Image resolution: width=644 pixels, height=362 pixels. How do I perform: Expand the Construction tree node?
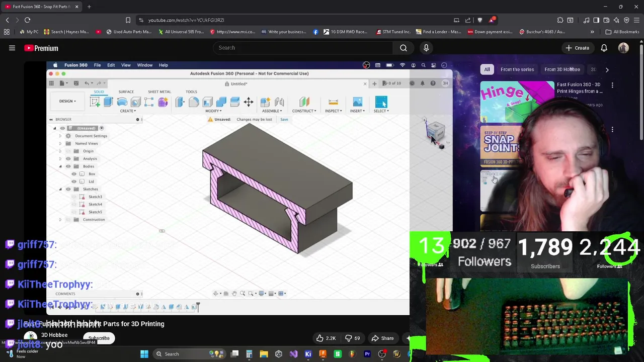pos(60,220)
